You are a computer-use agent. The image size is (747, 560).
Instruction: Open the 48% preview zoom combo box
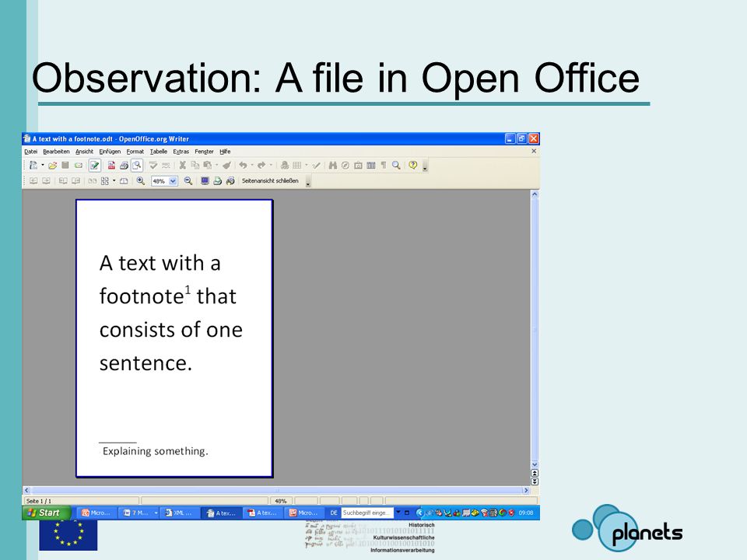[x=164, y=181]
